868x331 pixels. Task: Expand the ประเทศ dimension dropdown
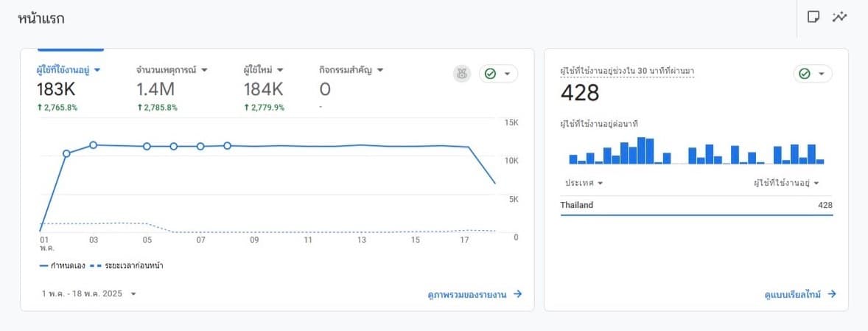(x=600, y=183)
